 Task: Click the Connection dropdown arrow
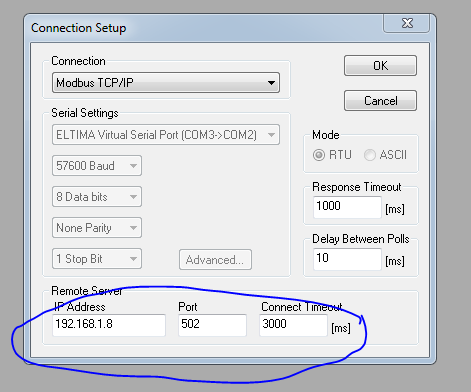(x=271, y=82)
